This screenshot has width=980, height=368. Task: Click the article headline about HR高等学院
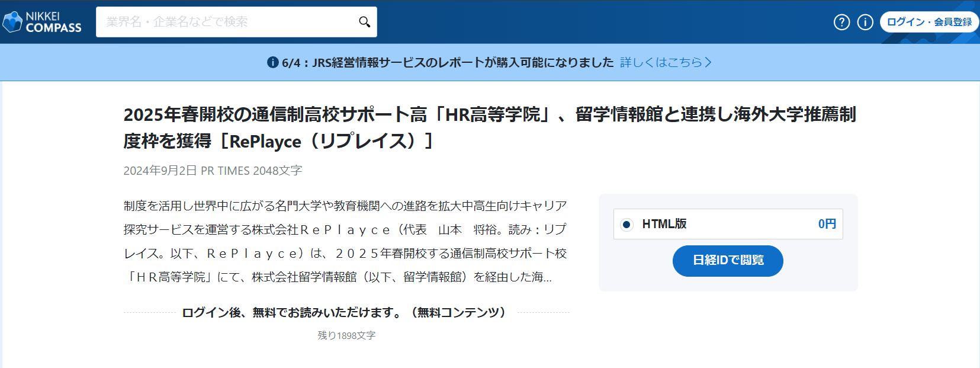[490, 127]
